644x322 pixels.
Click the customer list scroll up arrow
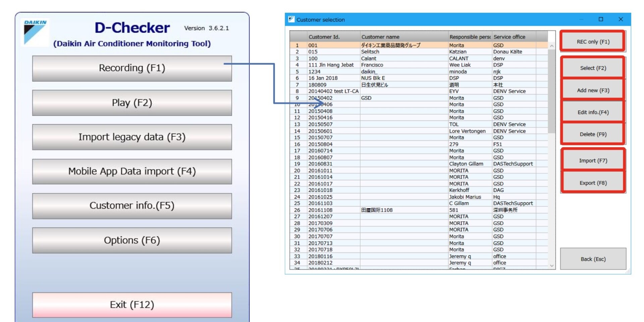click(x=552, y=46)
